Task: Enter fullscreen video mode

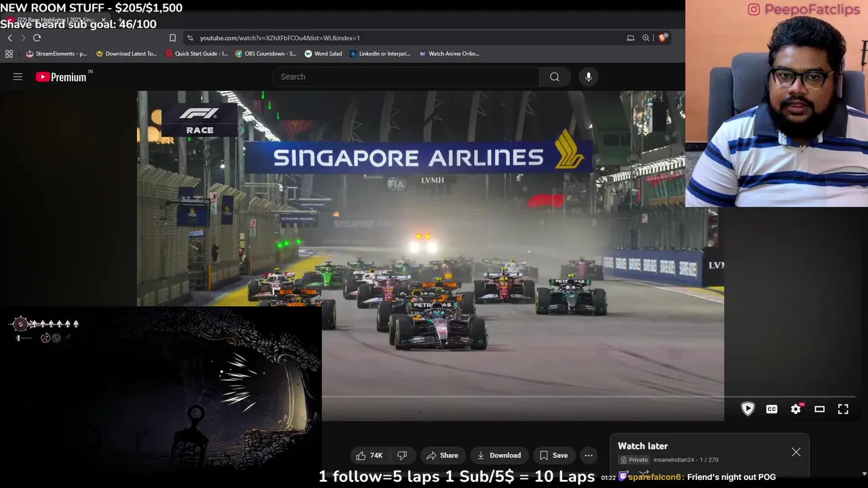Action: coord(843,409)
